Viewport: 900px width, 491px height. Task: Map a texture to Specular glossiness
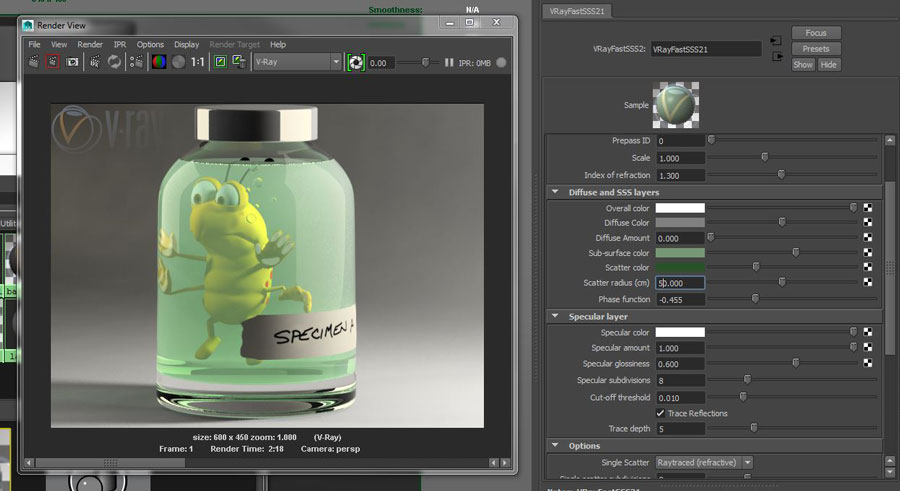click(867, 363)
